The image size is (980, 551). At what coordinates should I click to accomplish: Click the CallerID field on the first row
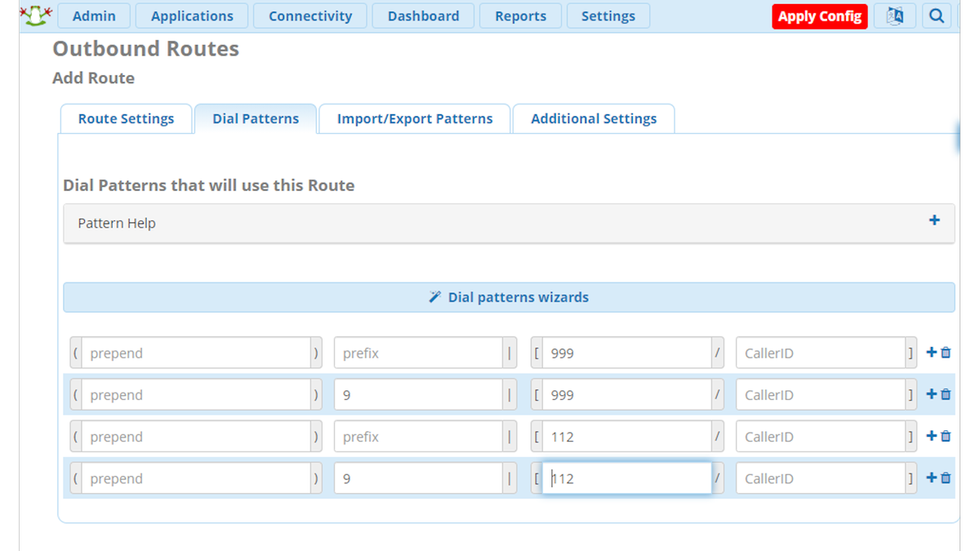826,352
